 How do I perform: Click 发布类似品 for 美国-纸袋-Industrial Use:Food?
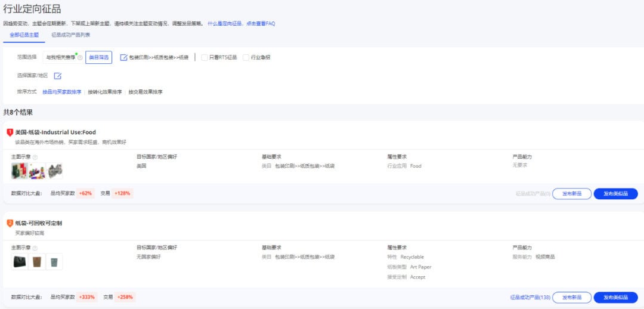pos(615,194)
